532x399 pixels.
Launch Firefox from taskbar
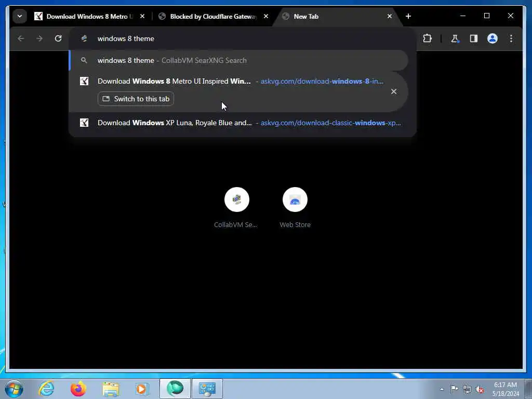78,389
